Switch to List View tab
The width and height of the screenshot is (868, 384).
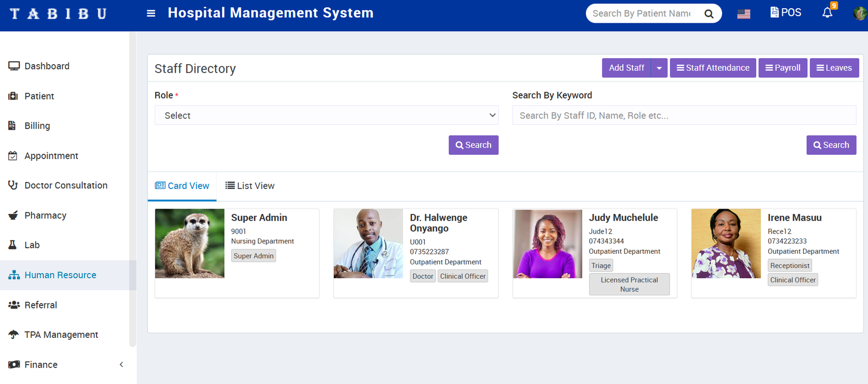250,186
